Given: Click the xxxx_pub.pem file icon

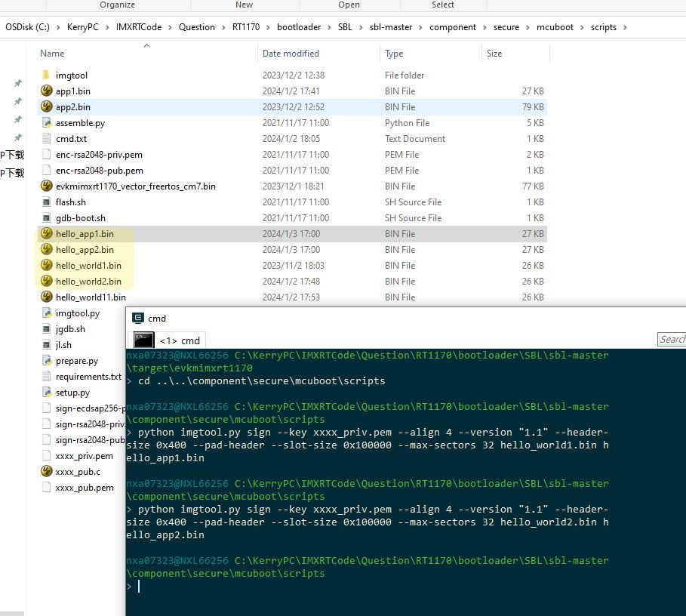Looking at the screenshot, I should pyautogui.click(x=46, y=487).
